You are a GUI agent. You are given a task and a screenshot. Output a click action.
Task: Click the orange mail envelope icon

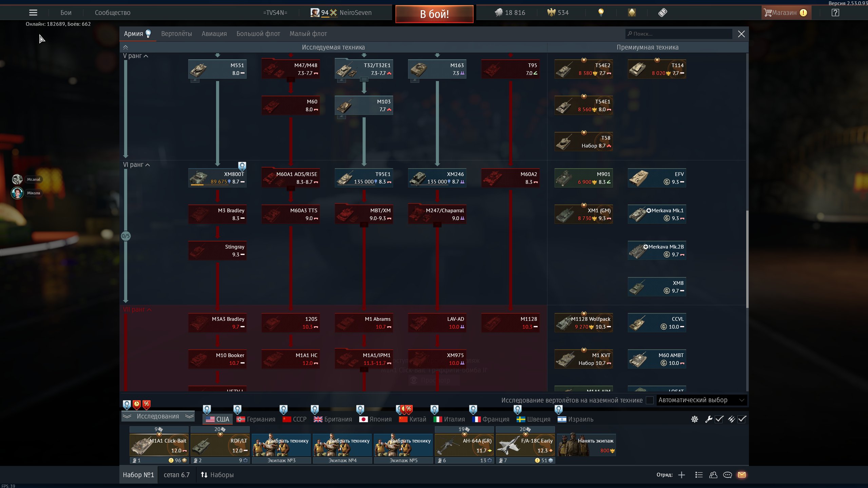click(741, 475)
